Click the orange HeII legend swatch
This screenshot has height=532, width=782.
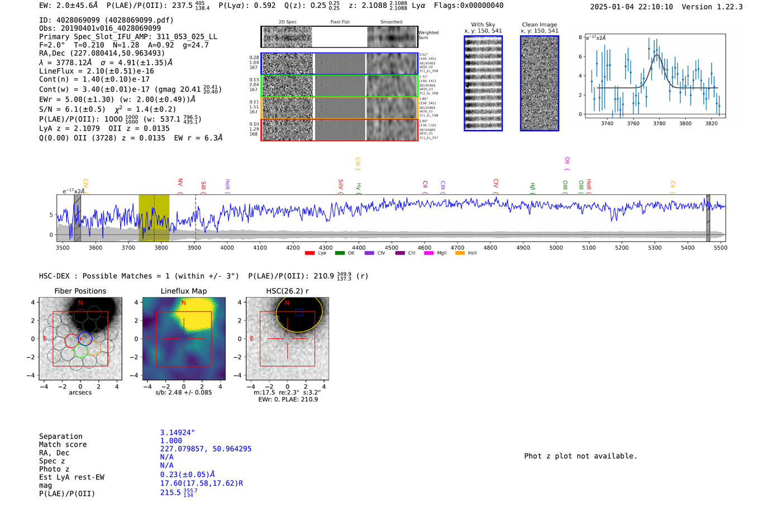[x=460, y=253]
